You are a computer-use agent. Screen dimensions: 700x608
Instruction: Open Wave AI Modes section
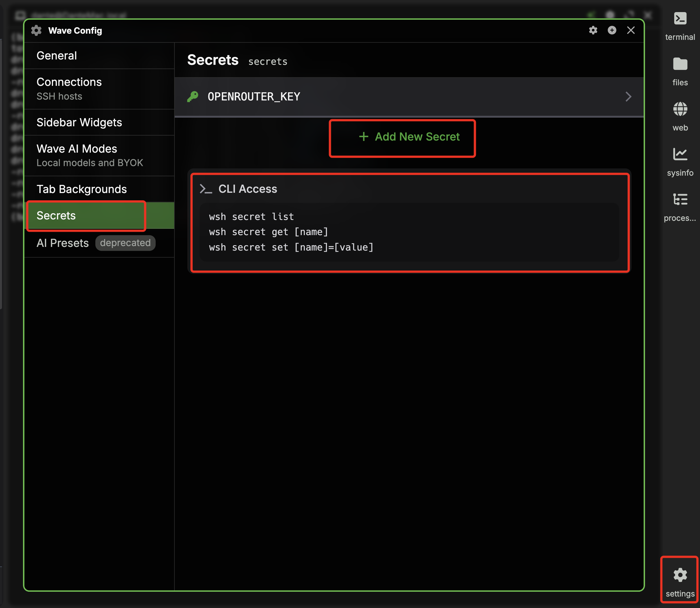coord(99,156)
